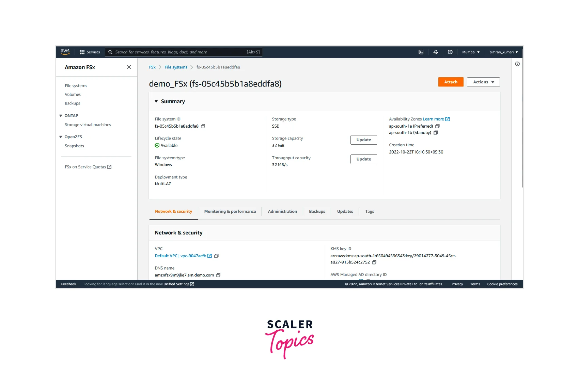579x392 pixels.
Task: Close the Amazon FSx side navigation
Action: (129, 67)
